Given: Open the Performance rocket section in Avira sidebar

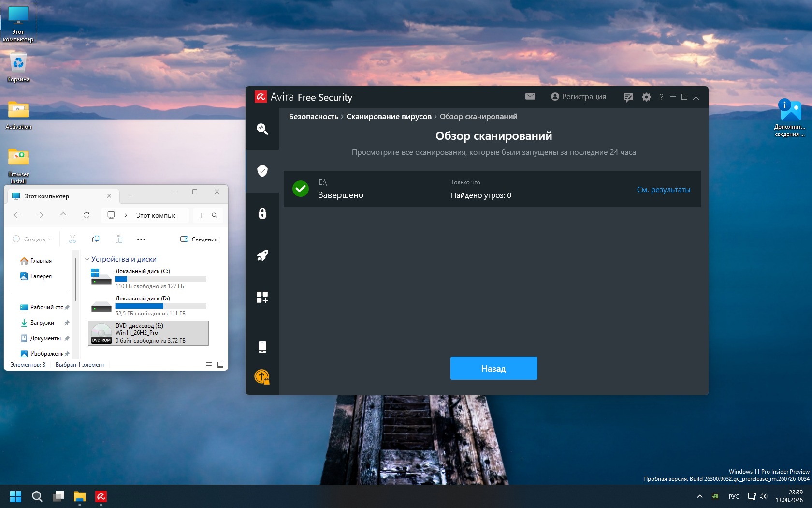Looking at the screenshot, I should point(262,255).
